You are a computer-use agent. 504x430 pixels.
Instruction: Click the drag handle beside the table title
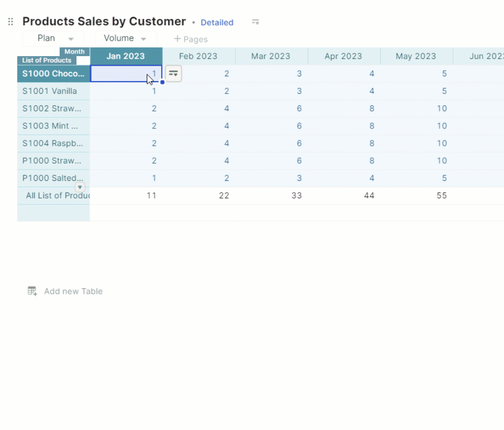[11, 21]
